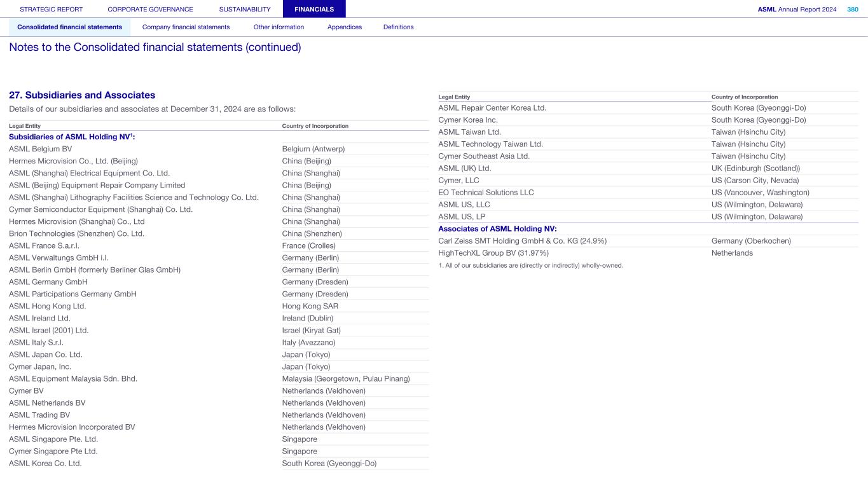The height and width of the screenshot is (489, 868).
Task: Click ASML Equipment Malaysia Sdn. Bhd.
Action: click(73, 378)
